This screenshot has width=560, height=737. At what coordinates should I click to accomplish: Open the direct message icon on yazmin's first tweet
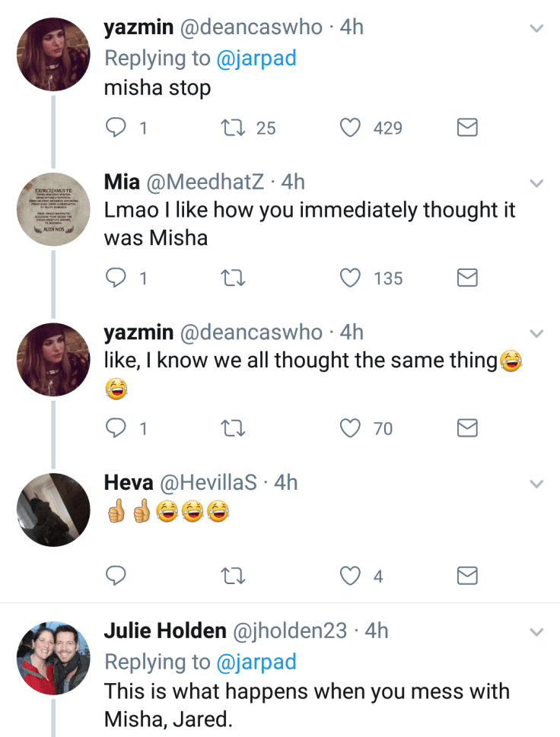tap(466, 127)
